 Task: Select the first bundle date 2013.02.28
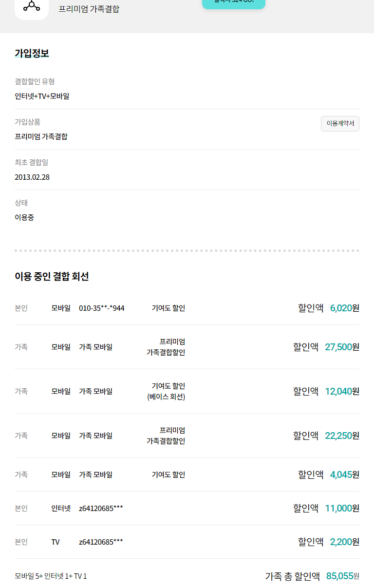click(32, 177)
